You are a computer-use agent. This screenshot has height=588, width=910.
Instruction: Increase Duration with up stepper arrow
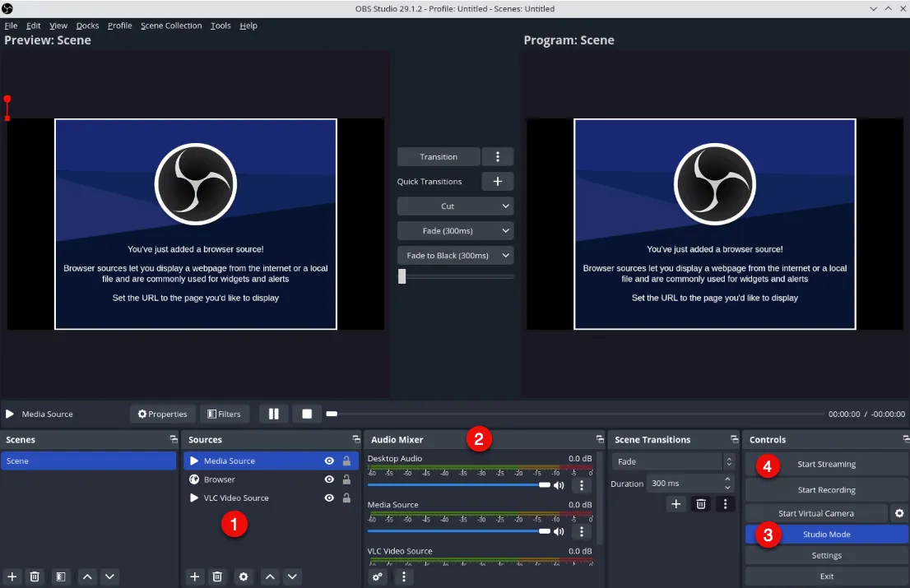[727, 479]
